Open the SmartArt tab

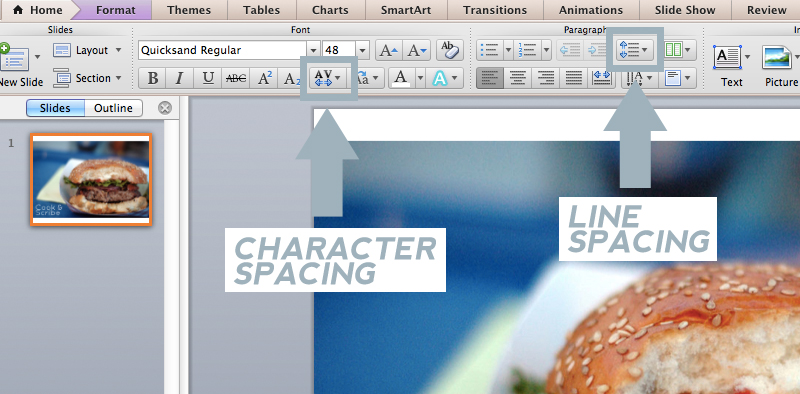point(406,10)
